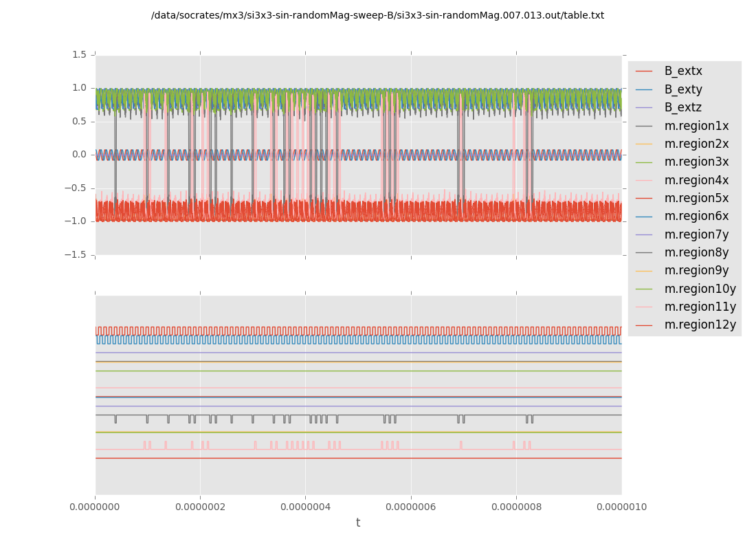
Task: Click the m.region8y legend entry
Action: point(696,252)
